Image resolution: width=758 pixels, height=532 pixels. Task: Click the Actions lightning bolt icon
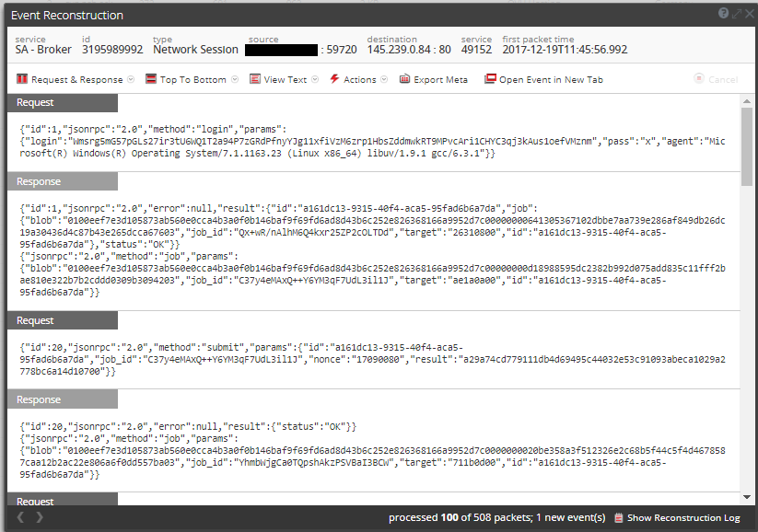(x=334, y=80)
